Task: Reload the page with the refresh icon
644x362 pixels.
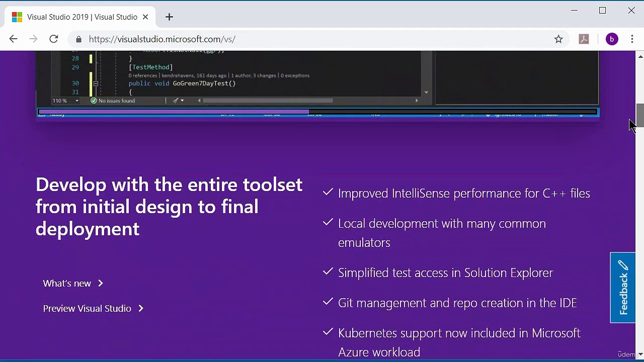Action: click(x=53, y=39)
